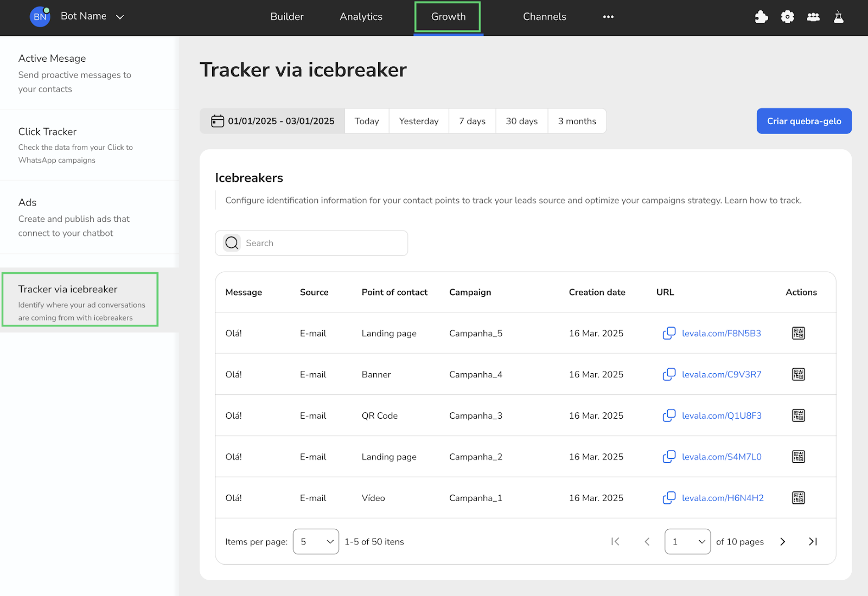Viewport: 868px width, 596px height.
Task: Open the levala.com/S4M7L0 link
Action: (722, 457)
